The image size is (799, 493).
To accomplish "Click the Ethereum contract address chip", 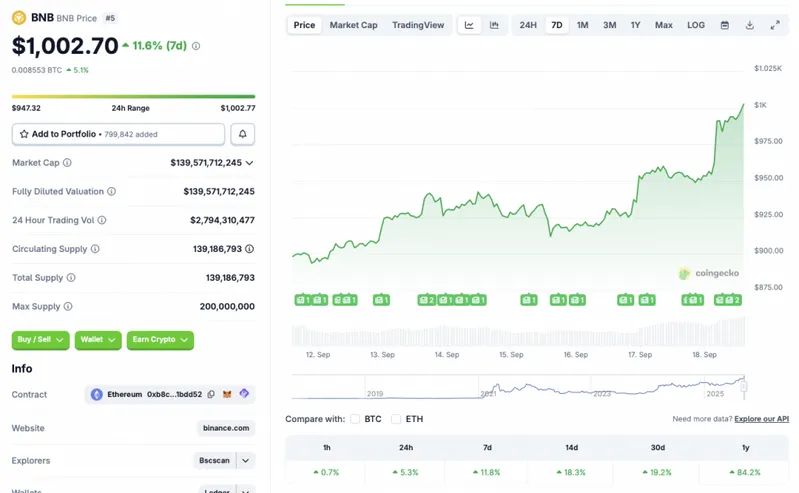I will [x=169, y=394].
